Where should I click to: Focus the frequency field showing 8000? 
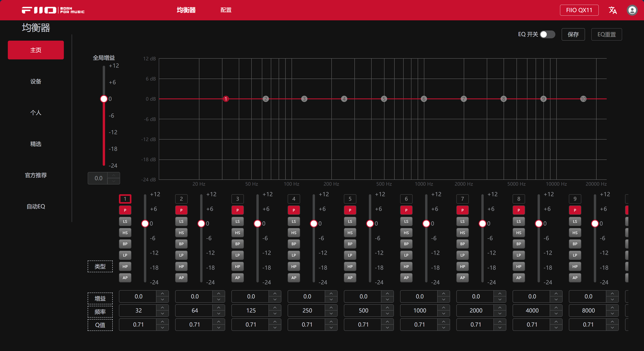point(588,311)
